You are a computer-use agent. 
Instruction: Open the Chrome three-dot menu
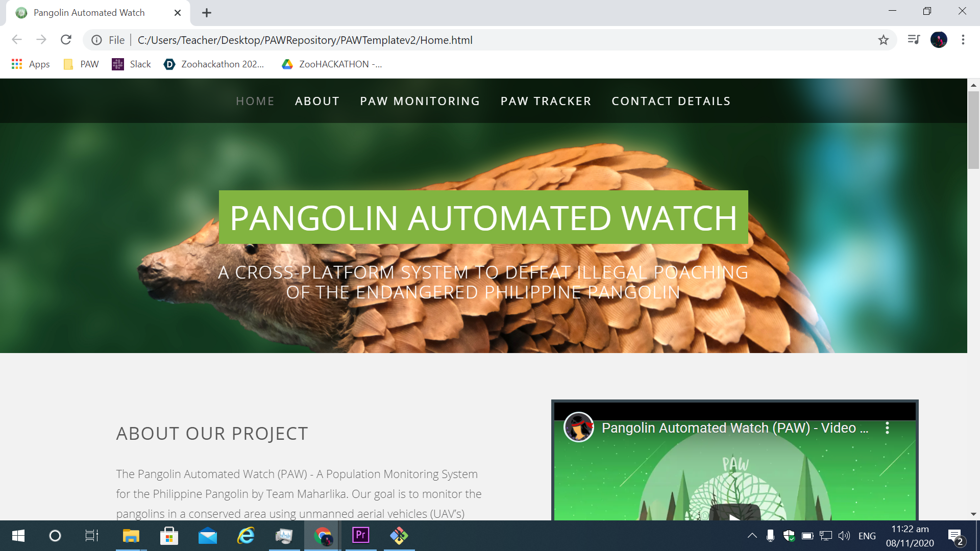point(963,40)
